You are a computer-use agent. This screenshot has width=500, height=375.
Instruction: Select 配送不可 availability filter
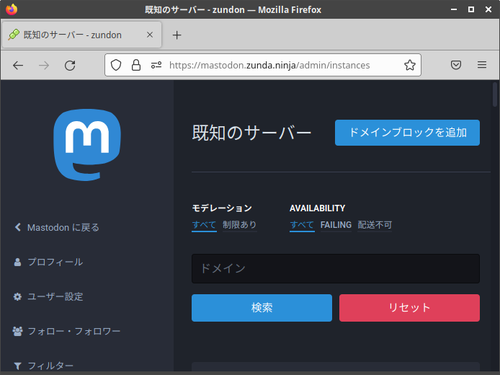point(375,225)
